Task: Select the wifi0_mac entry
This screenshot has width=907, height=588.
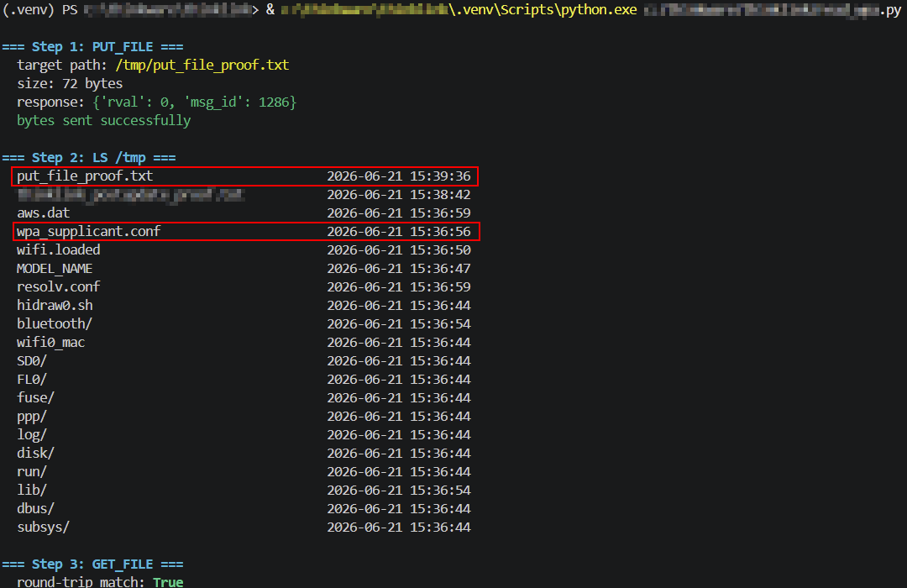Action: 51,343
